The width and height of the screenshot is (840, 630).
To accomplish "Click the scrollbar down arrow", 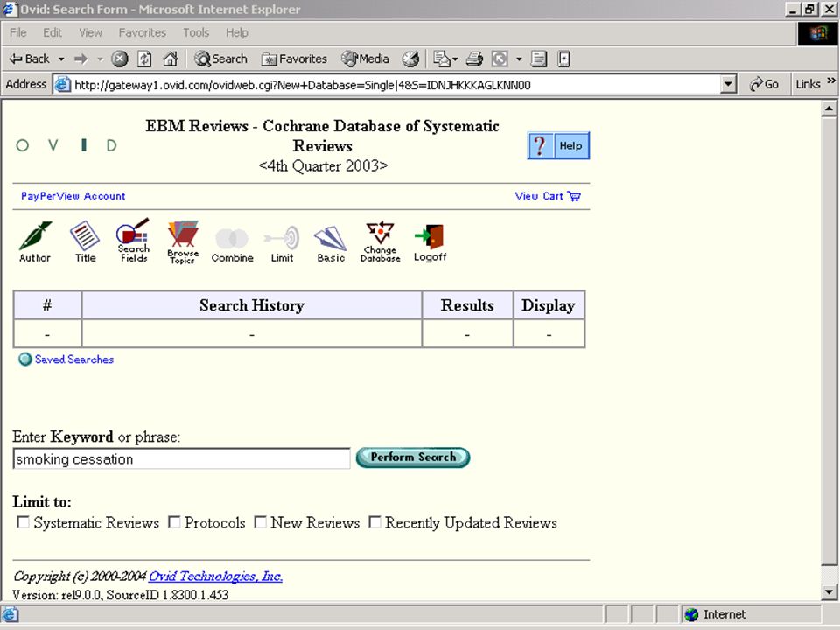I will 829,592.
